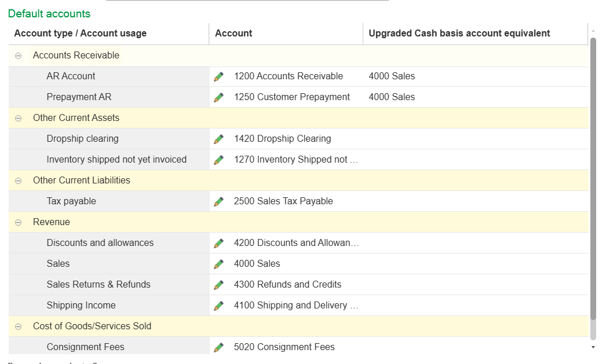
Task: Click Account type / Account usage header
Action: 80,34
